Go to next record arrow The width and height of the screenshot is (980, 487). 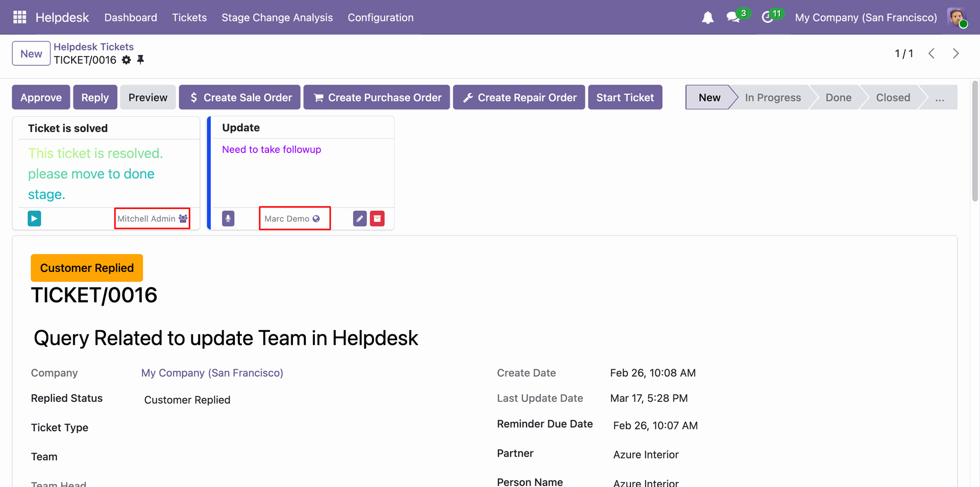pyautogui.click(x=955, y=54)
